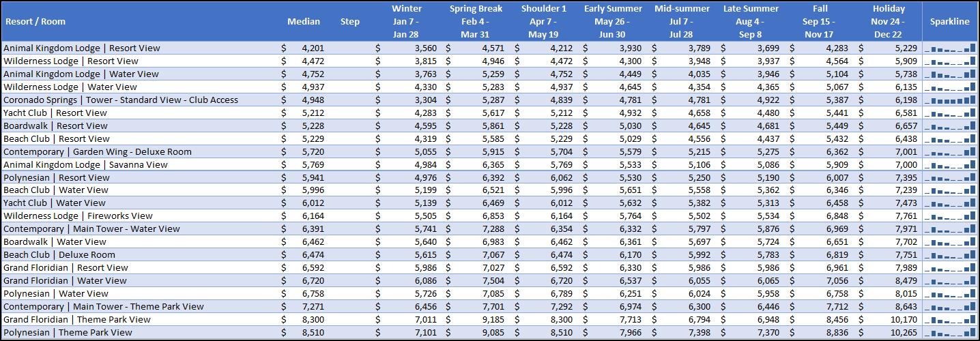Click the Sparkline column header

(x=950, y=21)
